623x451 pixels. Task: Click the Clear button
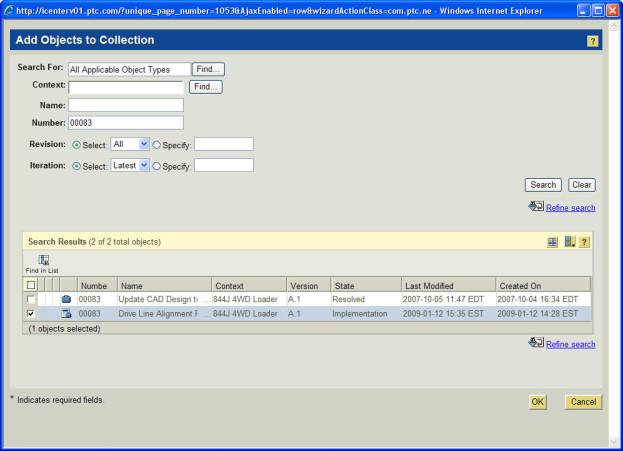[582, 185]
